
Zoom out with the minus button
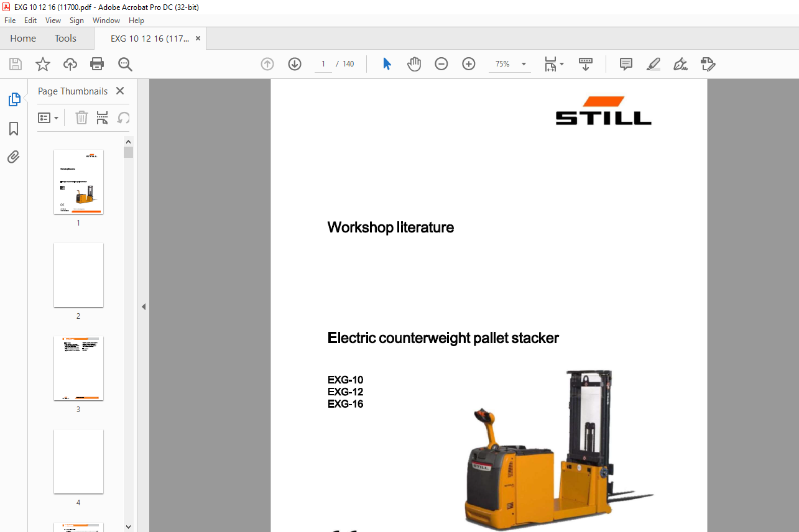441,64
